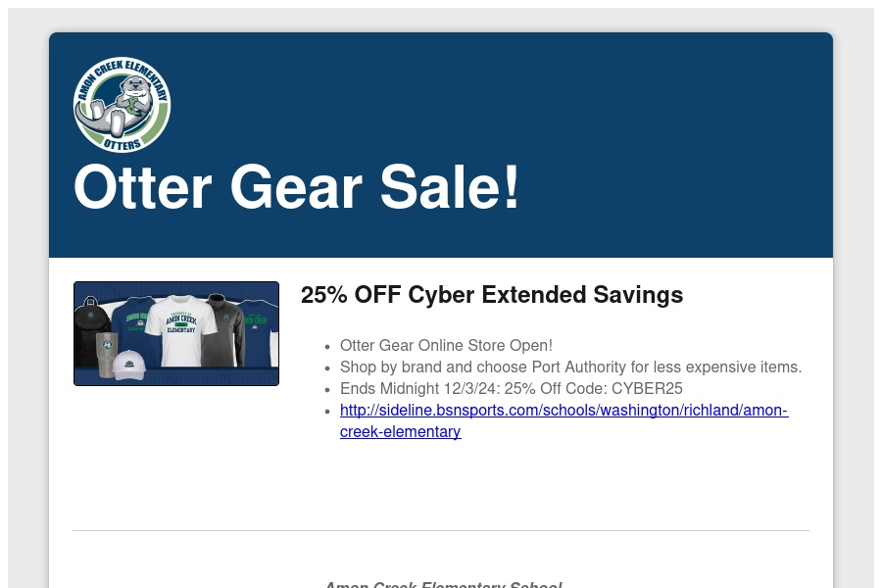
Task: Click the "Otter Gear Online Store Open!" bullet
Action: (446, 346)
